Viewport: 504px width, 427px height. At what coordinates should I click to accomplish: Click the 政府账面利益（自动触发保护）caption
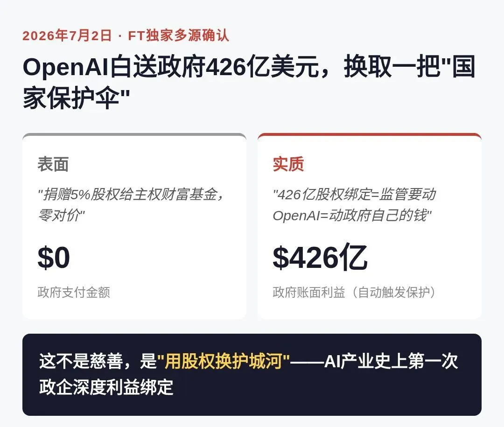point(355,292)
